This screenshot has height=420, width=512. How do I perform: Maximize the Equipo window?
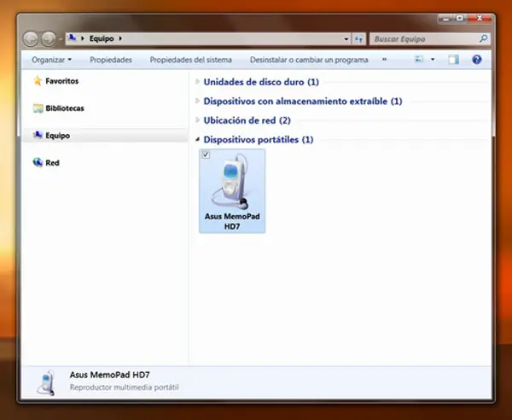pos(460,18)
